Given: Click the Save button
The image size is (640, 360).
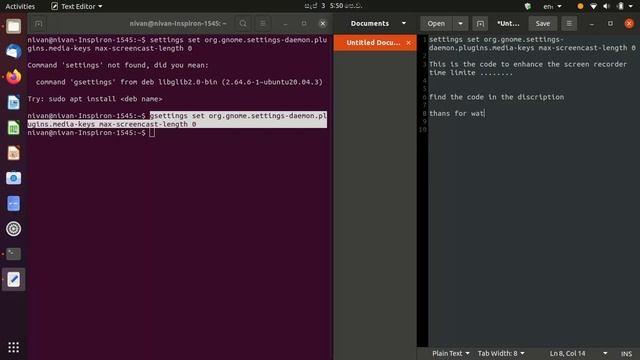Looking at the screenshot, I should pos(543,24).
